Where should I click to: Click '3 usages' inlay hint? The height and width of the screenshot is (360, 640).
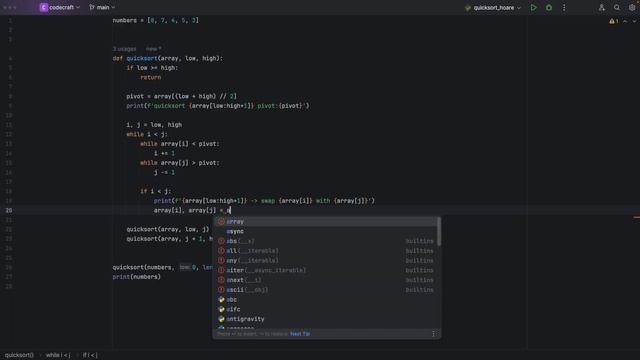pos(124,49)
